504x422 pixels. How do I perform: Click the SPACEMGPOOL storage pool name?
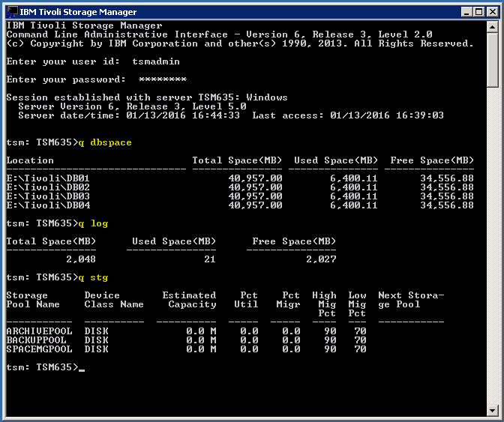coord(39,349)
